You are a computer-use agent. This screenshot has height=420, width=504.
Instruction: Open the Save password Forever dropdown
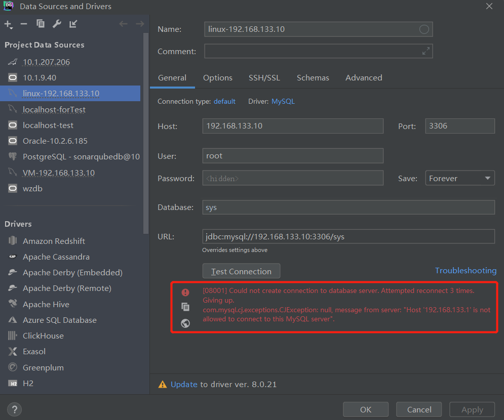[460, 178]
